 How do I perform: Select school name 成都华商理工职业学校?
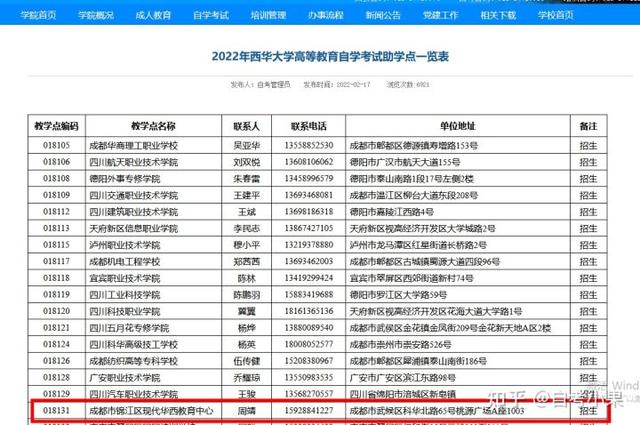coord(133,146)
